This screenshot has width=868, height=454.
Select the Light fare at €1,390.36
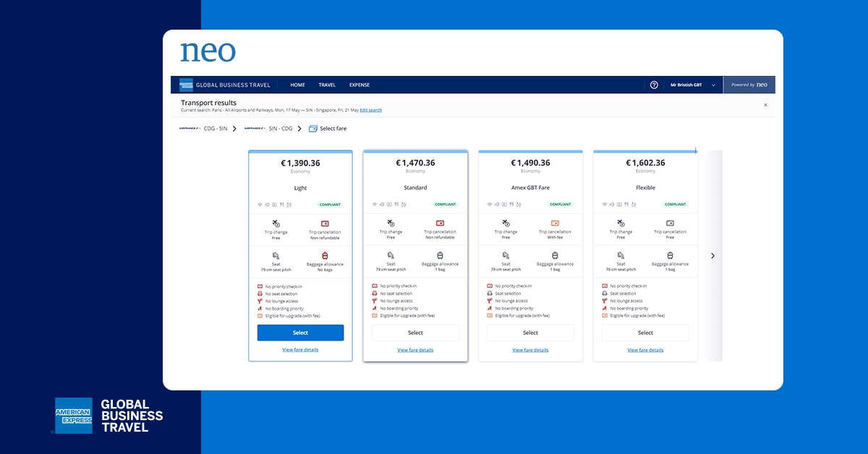(300, 333)
